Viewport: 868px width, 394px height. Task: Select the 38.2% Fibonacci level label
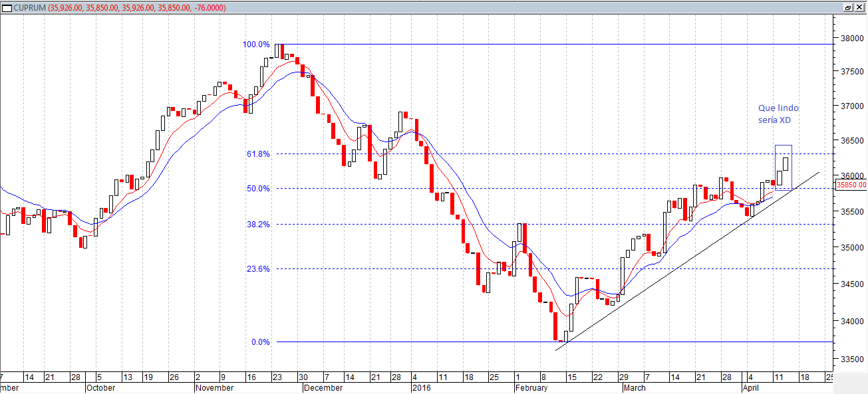click(x=258, y=225)
